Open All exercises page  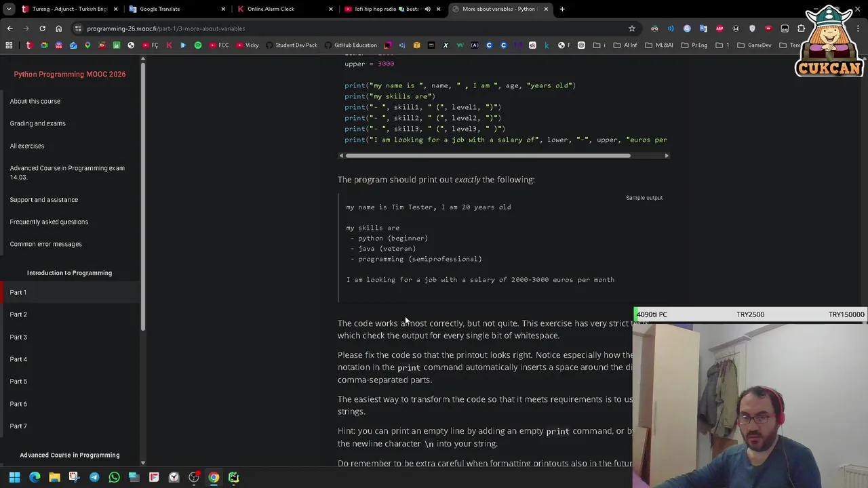(27, 146)
